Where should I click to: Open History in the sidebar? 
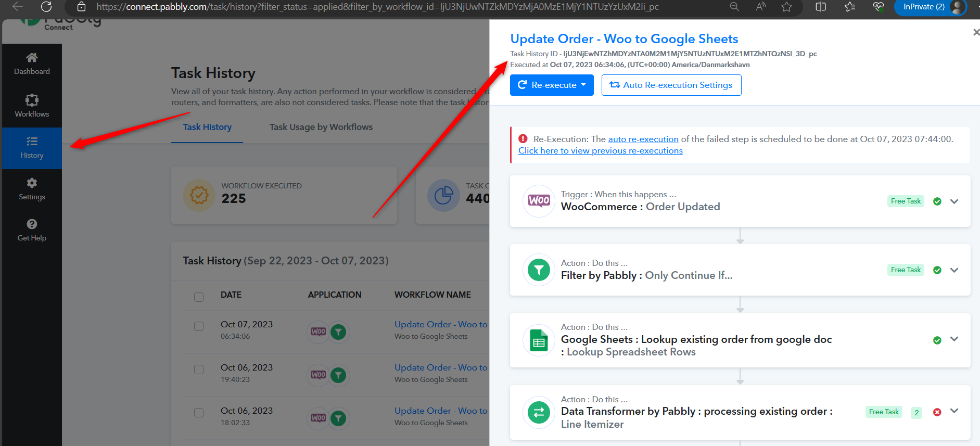(x=32, y=148)
